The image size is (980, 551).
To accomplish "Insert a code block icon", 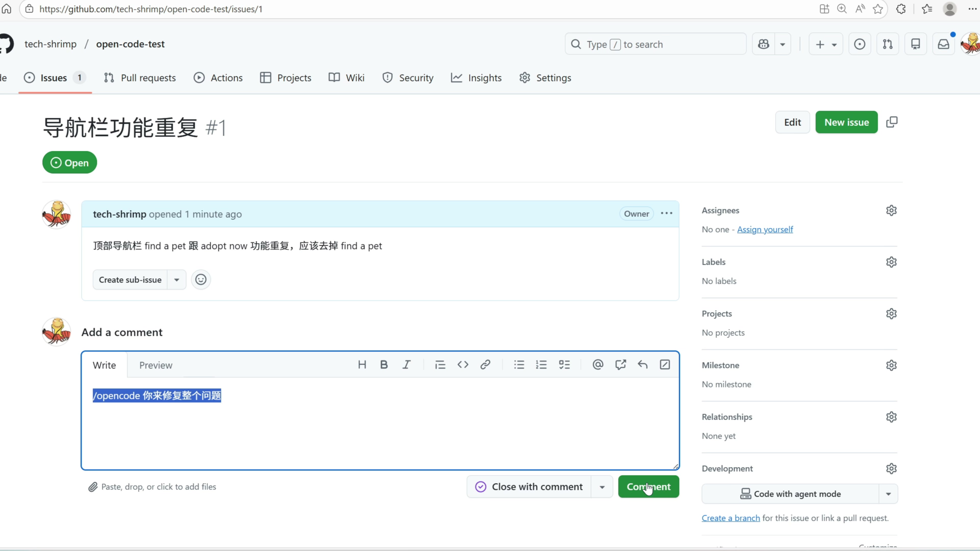I will (x=463, y=365).
